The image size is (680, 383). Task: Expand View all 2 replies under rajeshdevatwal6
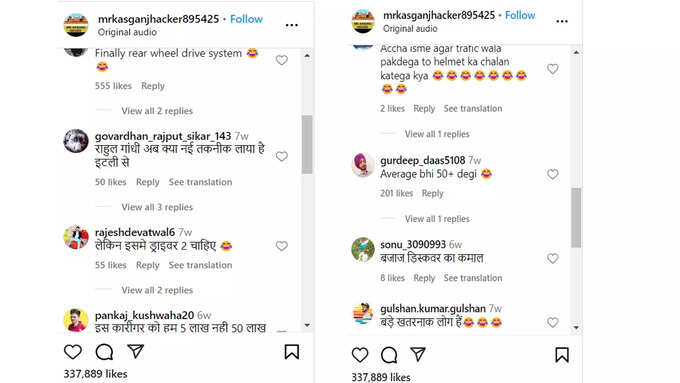tap(157, 290)
